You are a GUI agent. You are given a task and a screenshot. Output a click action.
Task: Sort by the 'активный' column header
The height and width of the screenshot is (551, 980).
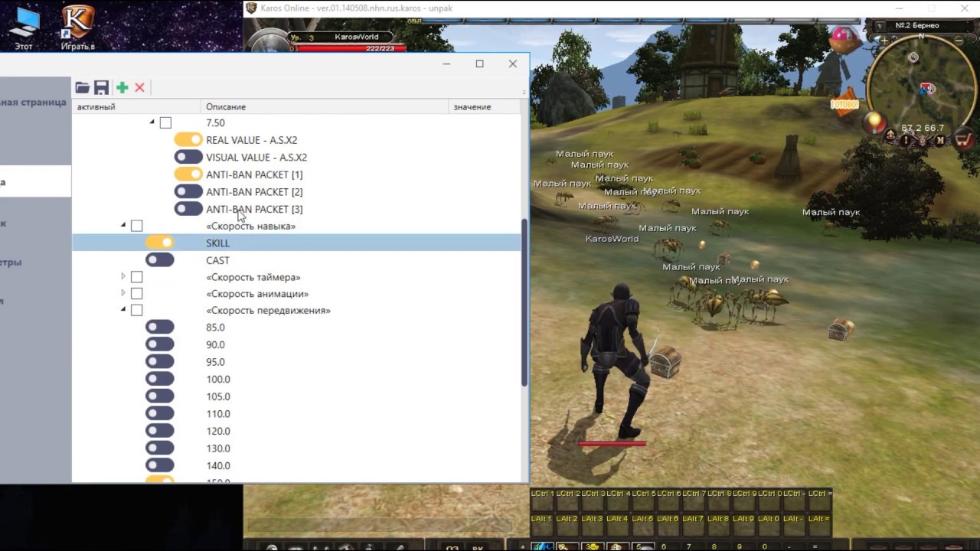pyautogui.click(x=138, y=106)
